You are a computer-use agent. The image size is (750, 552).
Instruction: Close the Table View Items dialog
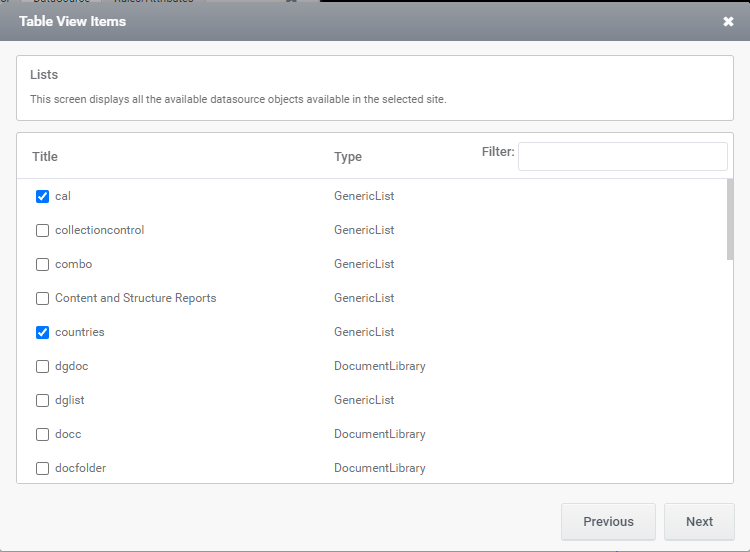728,22
